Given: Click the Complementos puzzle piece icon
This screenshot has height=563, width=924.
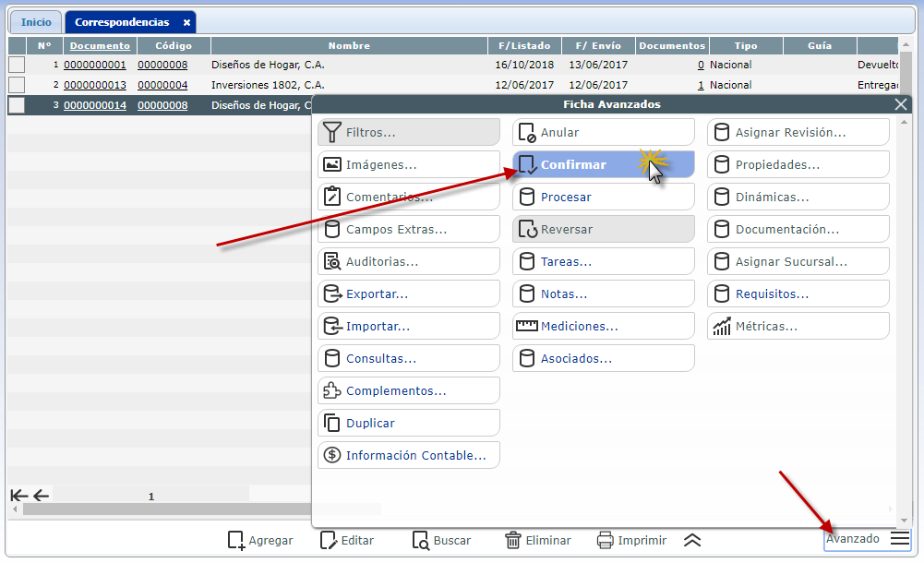Looking at the screenshot, I should click(x=331, y=391).
